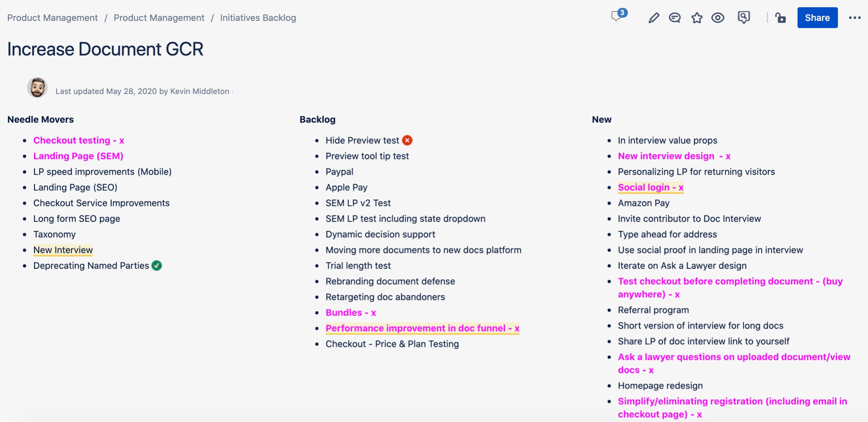This screenshot has width=868, height=422.
Task: Click the Increase Document GCR page title
Action: pos(105,49)
